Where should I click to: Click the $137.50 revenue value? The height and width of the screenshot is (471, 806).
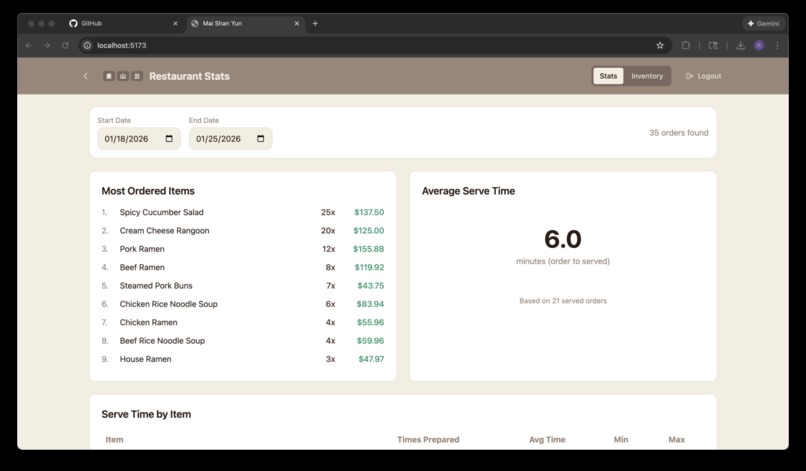(369, 212)
